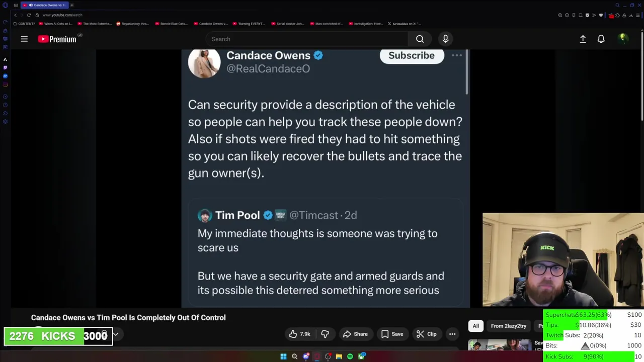
Task: Start voice search with microphone icon
Action: (445, 39)
